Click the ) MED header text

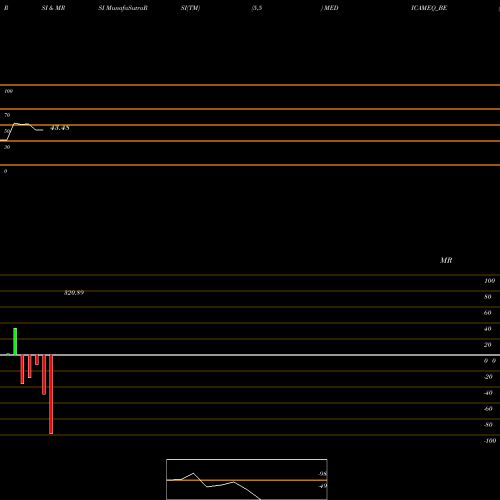point(329,8)
